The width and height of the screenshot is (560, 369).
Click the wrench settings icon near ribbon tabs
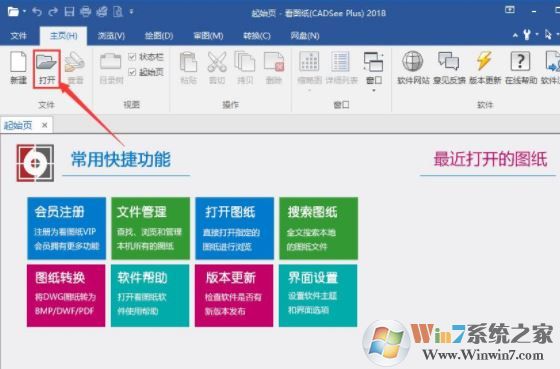click(x=526, y=35)
